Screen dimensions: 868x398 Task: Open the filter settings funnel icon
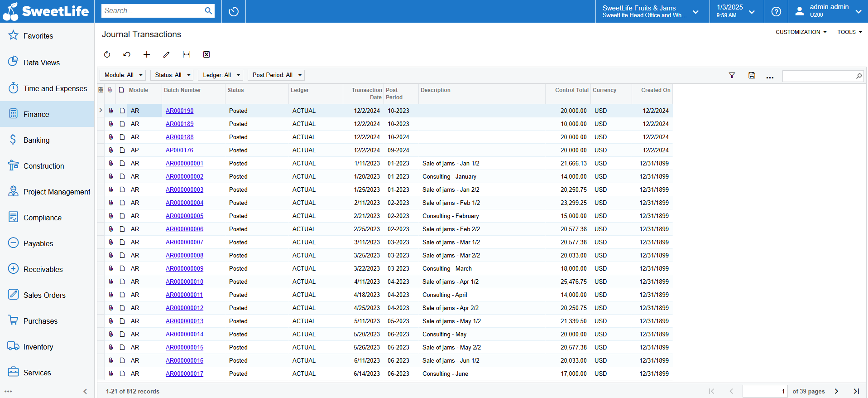coord(732,75)
